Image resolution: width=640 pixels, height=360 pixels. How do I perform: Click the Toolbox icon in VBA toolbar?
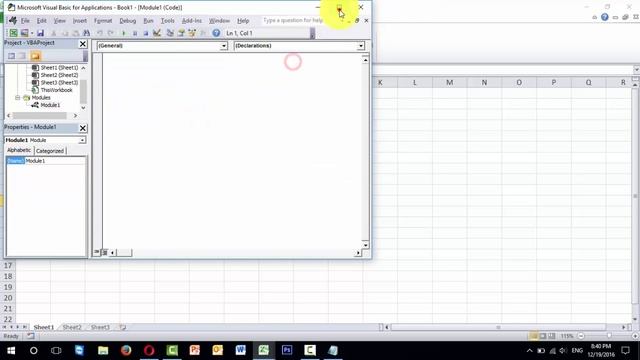[203, 33]
